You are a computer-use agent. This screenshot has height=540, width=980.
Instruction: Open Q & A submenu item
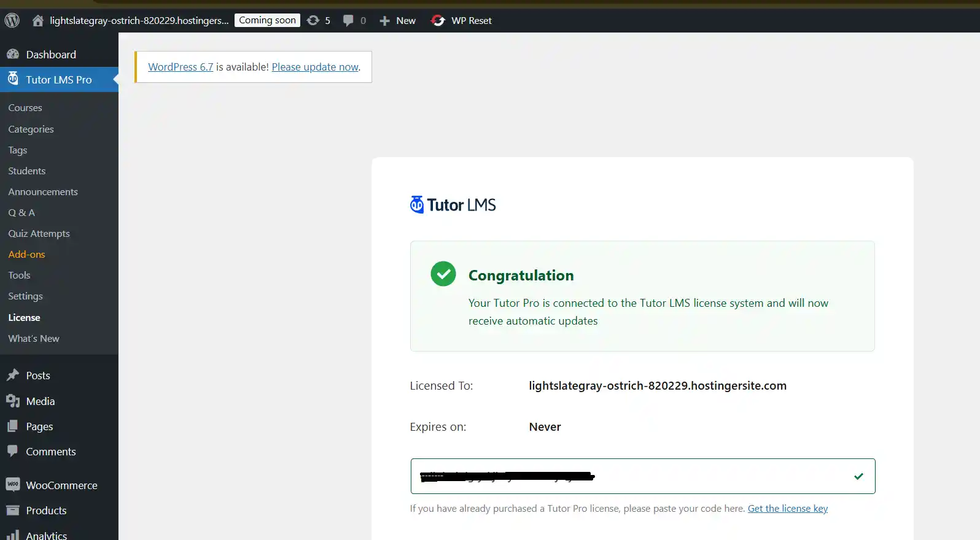[x=21, y=212]
